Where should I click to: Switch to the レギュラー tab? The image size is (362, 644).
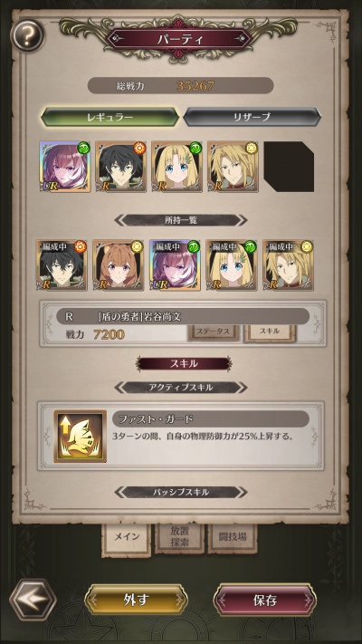(x=110, y=117)
